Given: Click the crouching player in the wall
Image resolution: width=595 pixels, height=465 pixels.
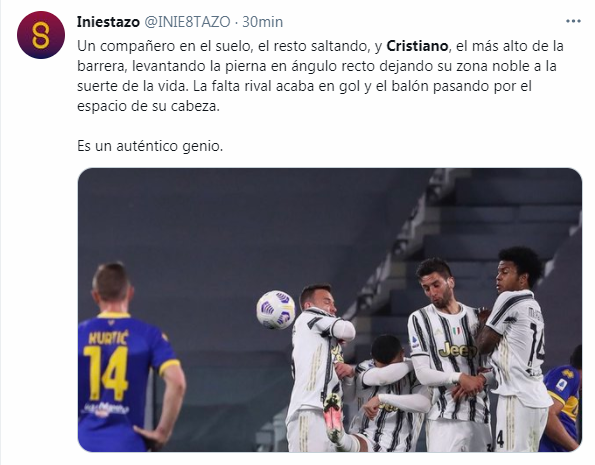Looking at the screenshot, I should pos(387,391).
